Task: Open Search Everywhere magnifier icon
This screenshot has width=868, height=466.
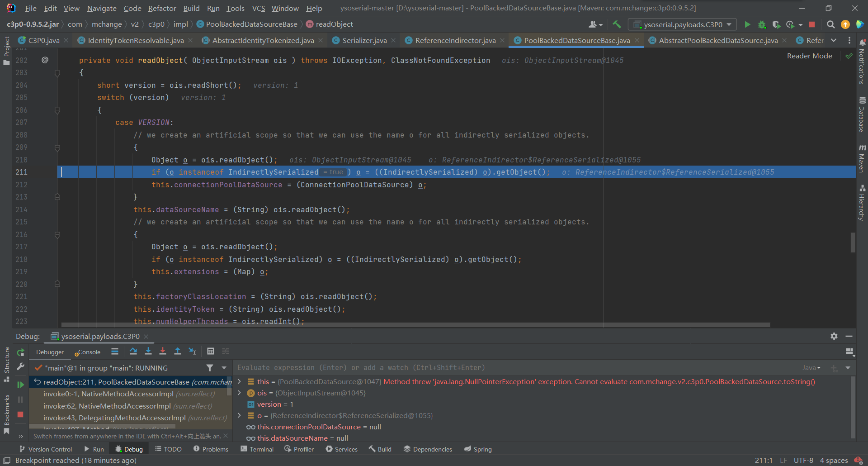Action: tap(830, 24)
